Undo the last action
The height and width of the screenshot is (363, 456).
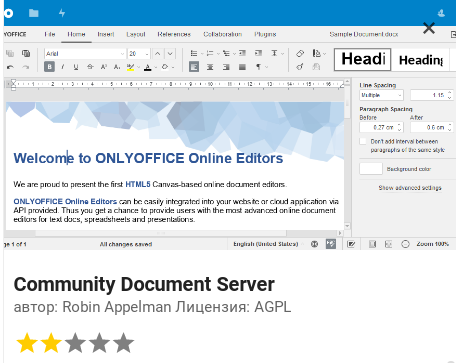point(10,67)
